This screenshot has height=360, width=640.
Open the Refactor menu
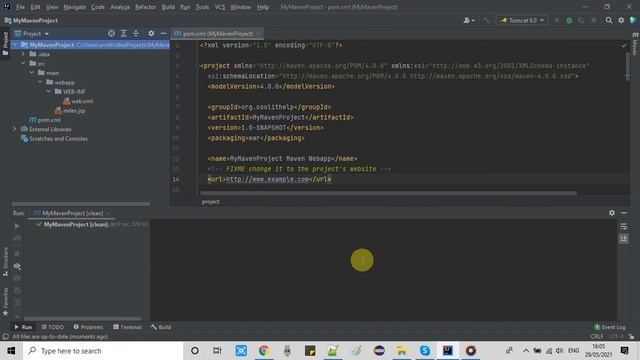[x=145, y=7]
